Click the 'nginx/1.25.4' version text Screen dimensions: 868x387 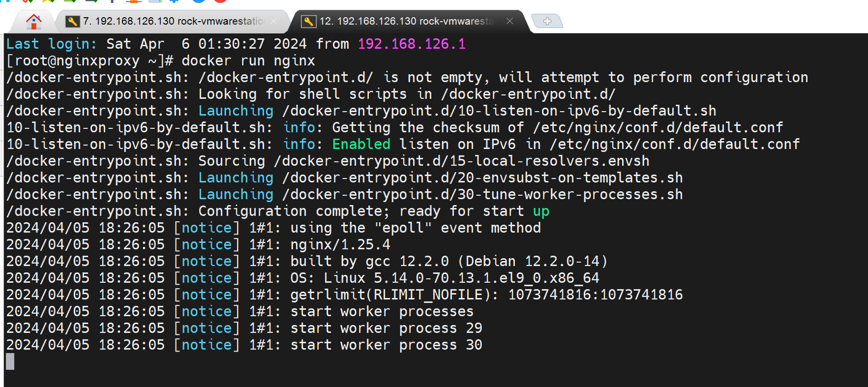tap(340, 244)
